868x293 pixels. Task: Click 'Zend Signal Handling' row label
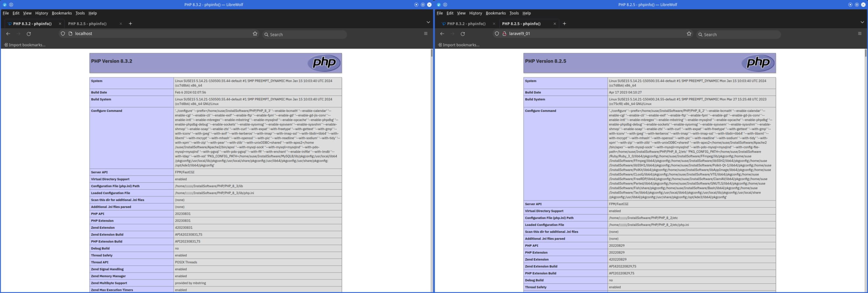pyautogui.click(x=107, y=269)
